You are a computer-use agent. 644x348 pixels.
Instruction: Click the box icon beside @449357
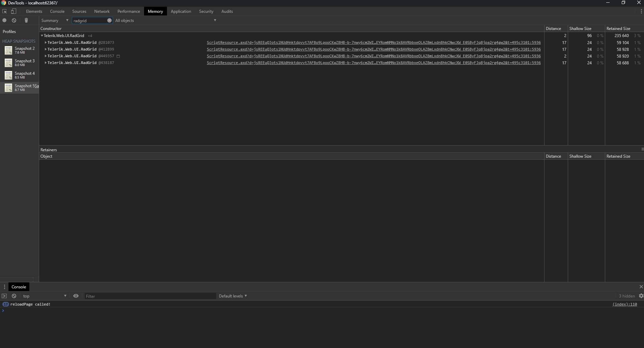coord(118,56)
